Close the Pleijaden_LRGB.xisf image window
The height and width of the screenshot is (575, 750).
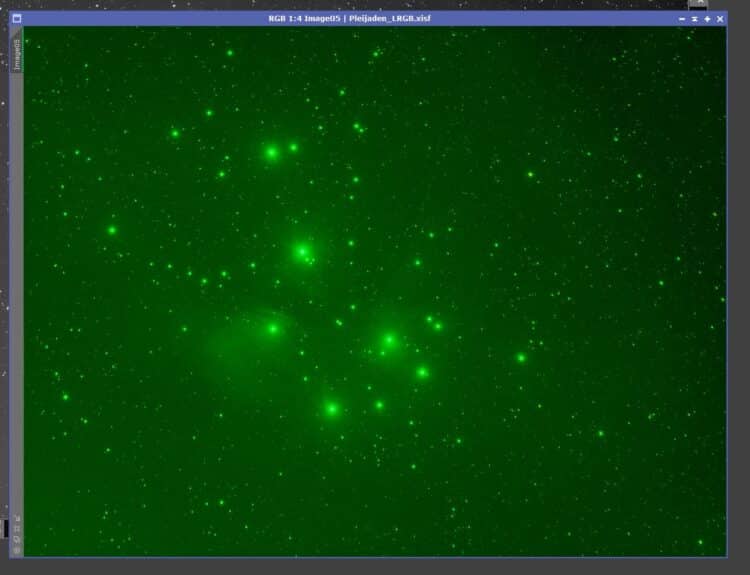point(720,19)
